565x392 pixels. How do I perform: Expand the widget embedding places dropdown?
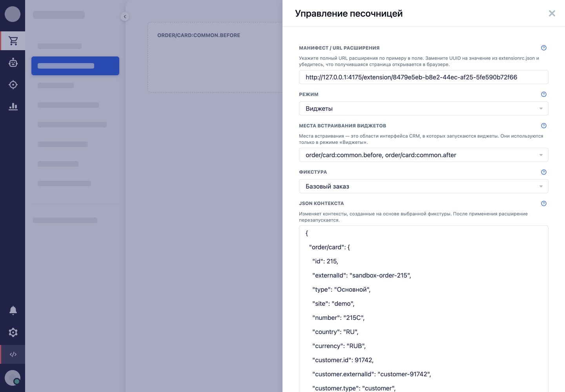[x=423, y=155]
